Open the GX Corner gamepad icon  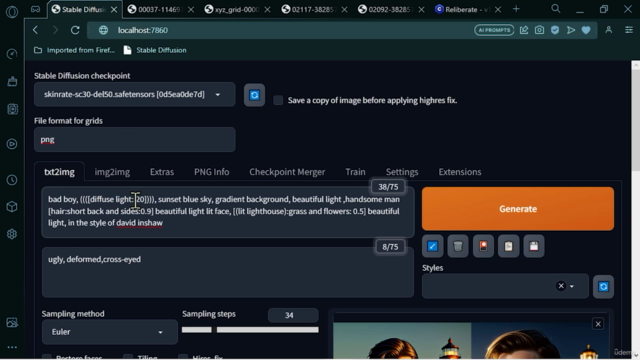pos(36,9)
